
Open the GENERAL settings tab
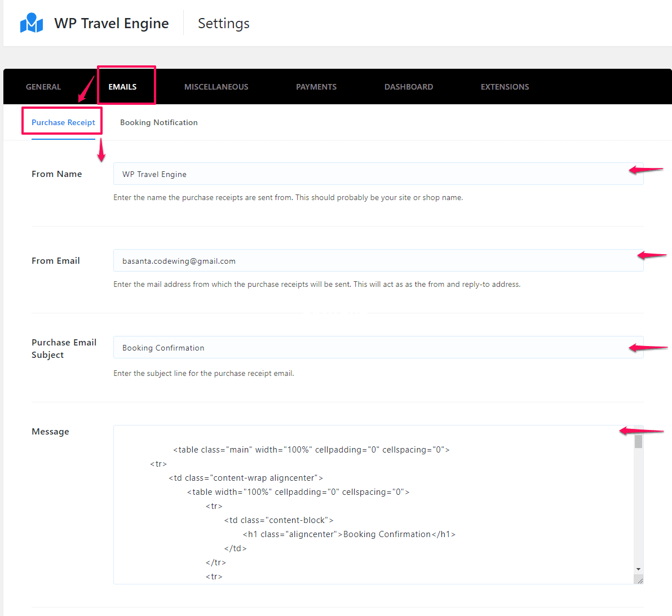click(x=43, y=87)
